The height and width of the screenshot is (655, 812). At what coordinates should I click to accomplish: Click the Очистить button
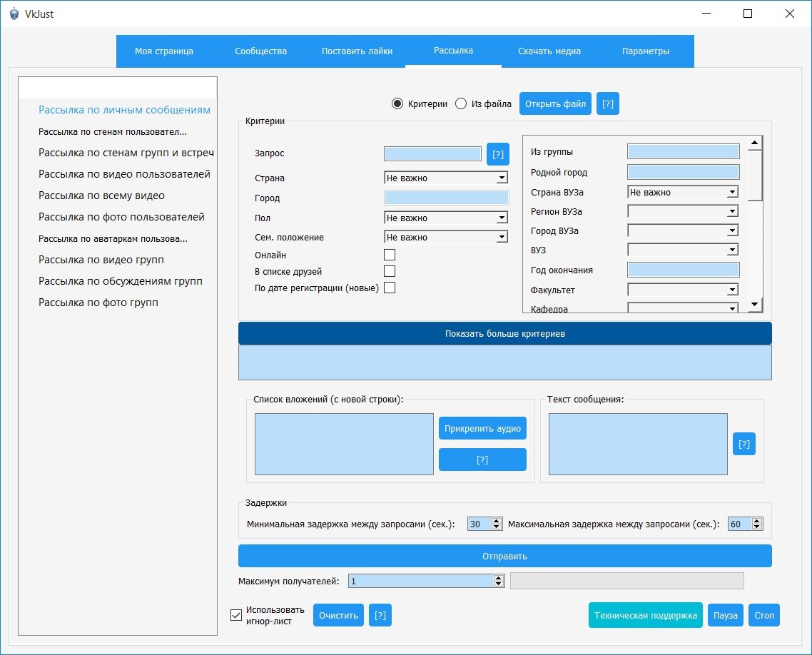[x=338, y=615]
